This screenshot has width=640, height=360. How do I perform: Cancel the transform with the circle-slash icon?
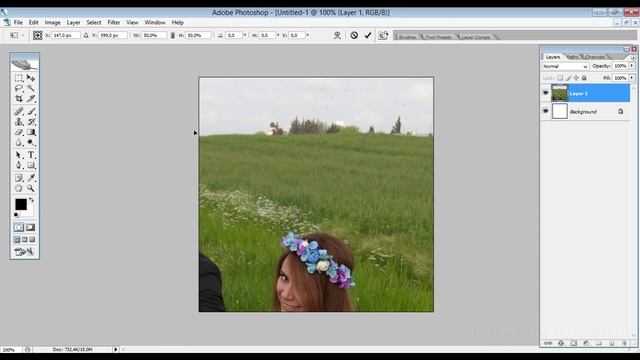click(x=354, y=36)
